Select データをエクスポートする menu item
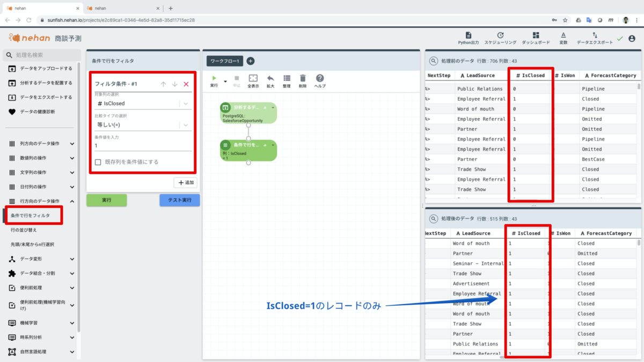Screen dimensions: 644x362 click(40, 98)
